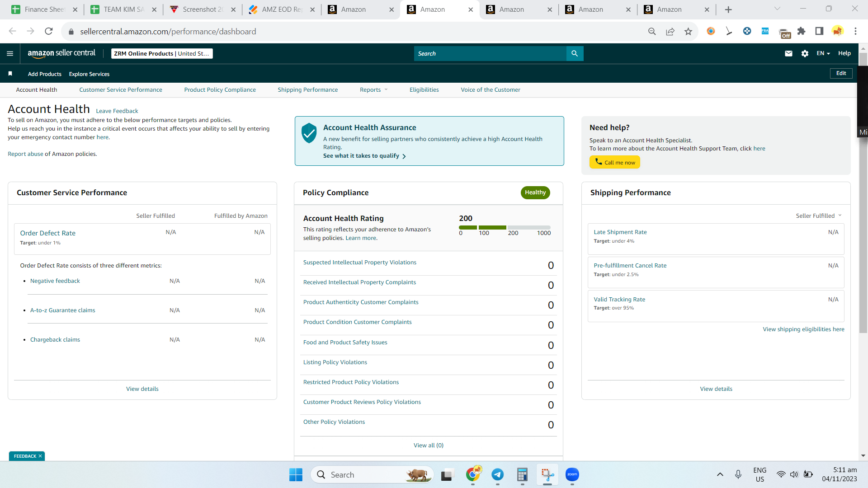Viewport: 868px width, 488px height.
Task: Open the Customer Service Performance tab
Action: (x=121, y=89)
